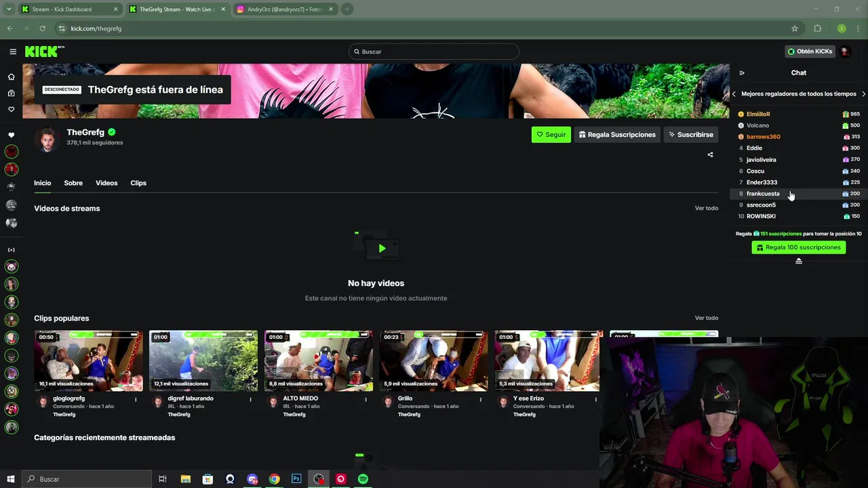
Task: Click Regala Suscripciones button
Action: click(617, 135)
